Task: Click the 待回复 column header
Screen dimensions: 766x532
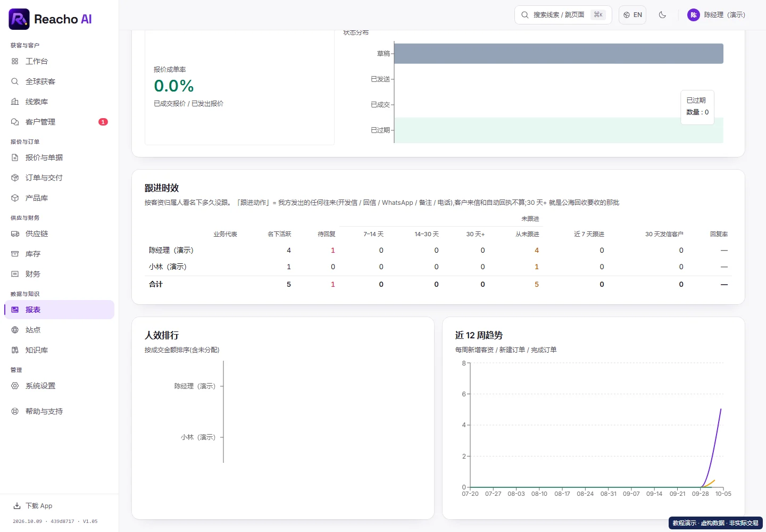Action: [327, 234]
